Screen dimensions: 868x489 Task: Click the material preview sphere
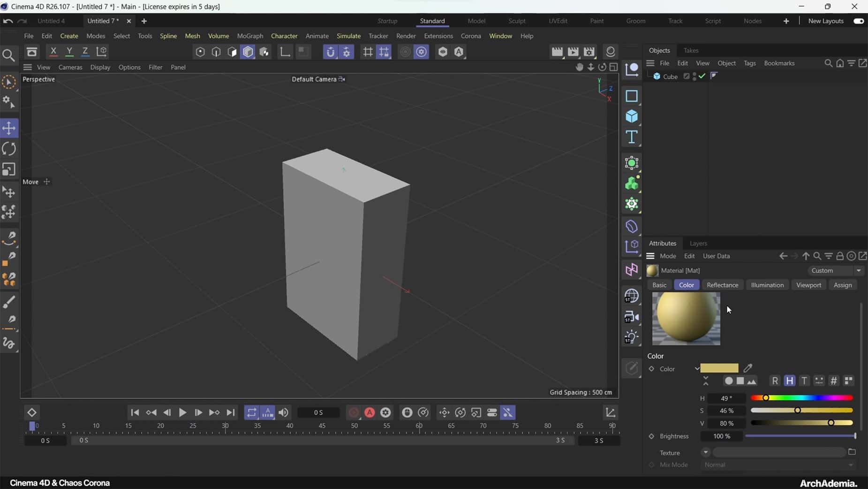[686, 319]
